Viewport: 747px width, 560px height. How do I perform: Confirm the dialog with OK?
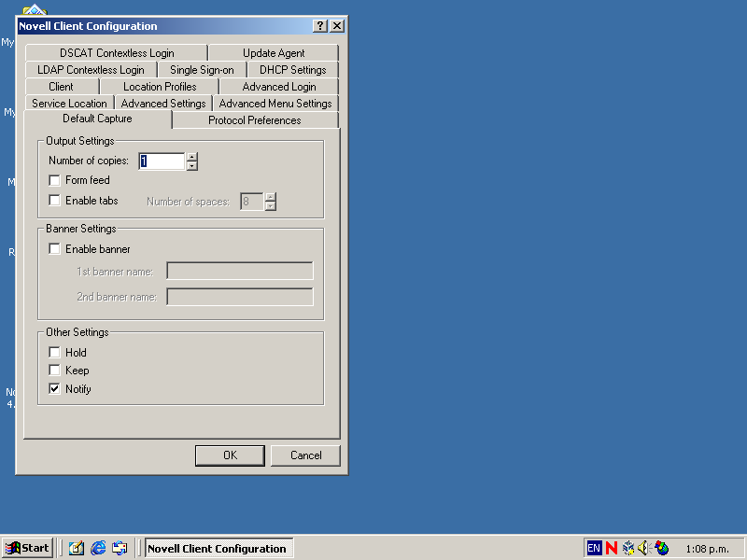230,455
